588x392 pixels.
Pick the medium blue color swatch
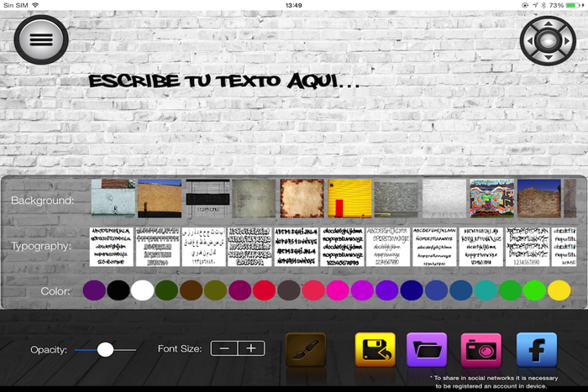pyautogui.click(x=436, y=290)
